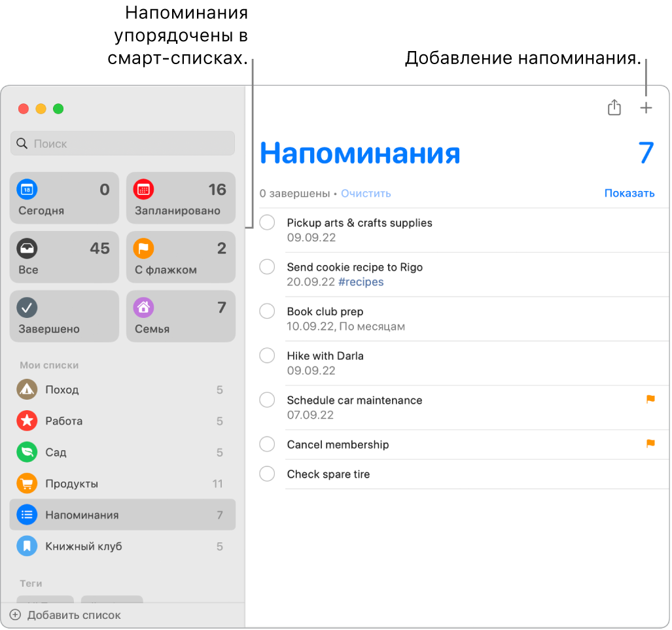Click Добавить список button text
The height and width of the screenshot is (630, 672).
pos(74,615)
